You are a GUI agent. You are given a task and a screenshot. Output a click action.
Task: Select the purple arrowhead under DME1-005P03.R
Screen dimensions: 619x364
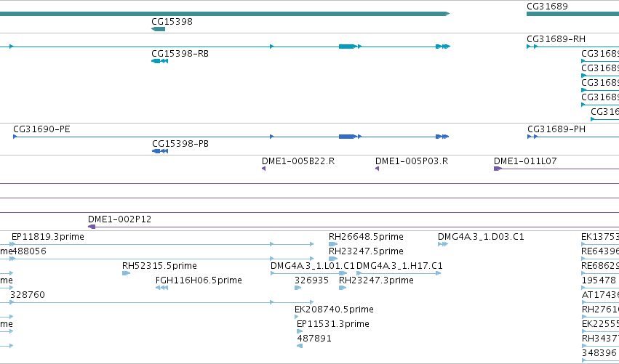point(377,169)
